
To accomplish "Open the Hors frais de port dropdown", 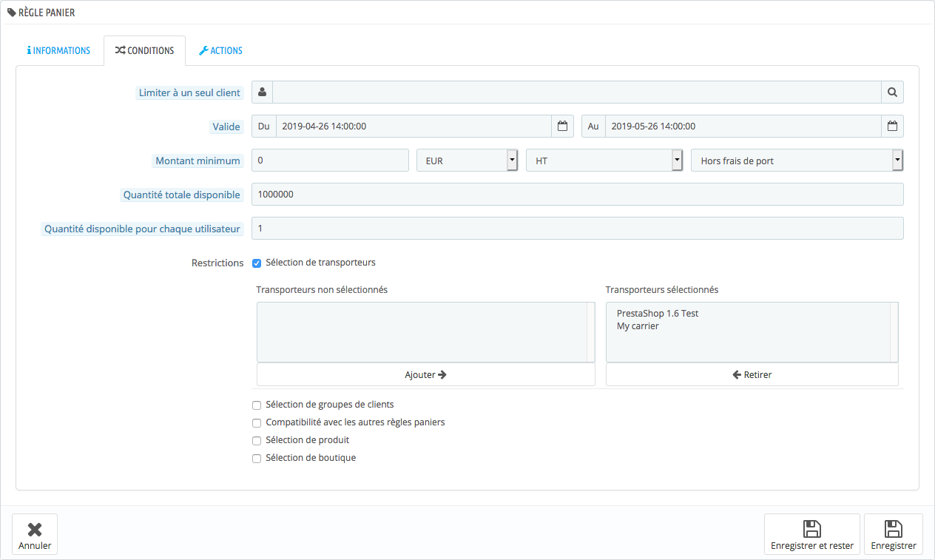I will pyautogui.click(x=797, y=161).
